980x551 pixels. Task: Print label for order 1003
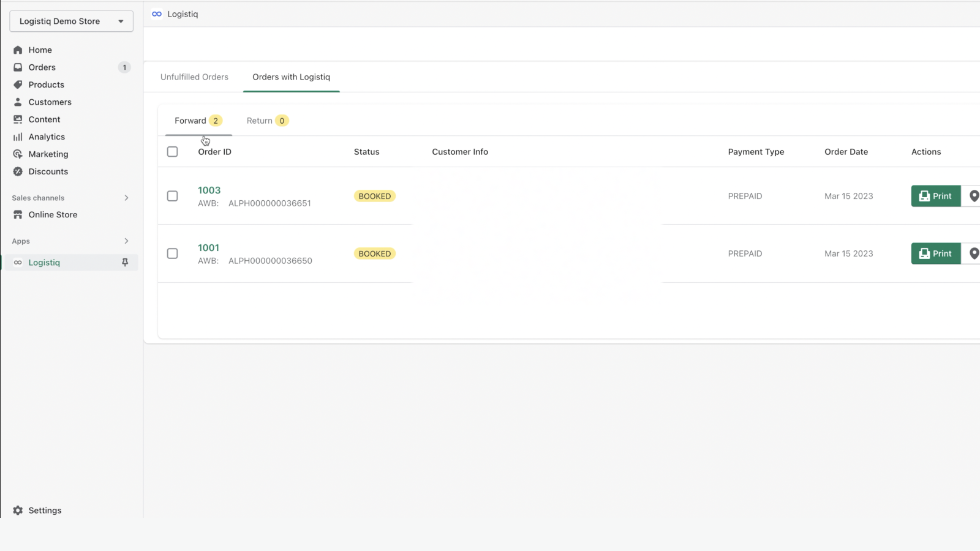coord(936,196)
